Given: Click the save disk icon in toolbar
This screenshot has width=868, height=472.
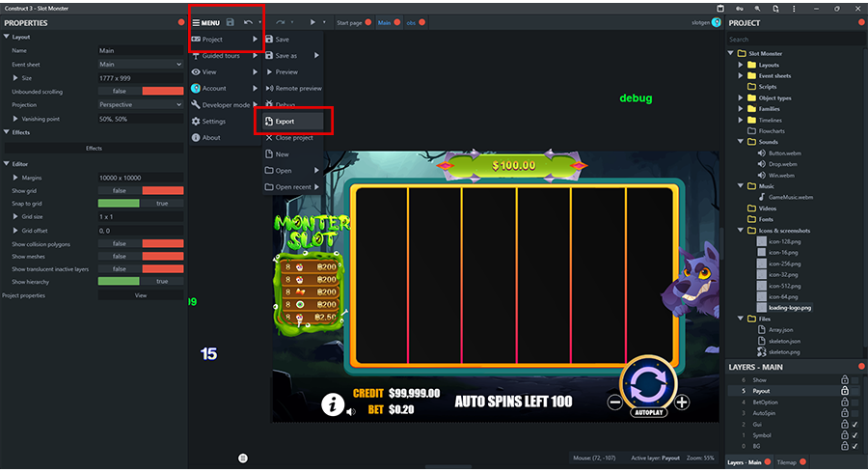Looking at the screenshot, I should coord(231,22).
